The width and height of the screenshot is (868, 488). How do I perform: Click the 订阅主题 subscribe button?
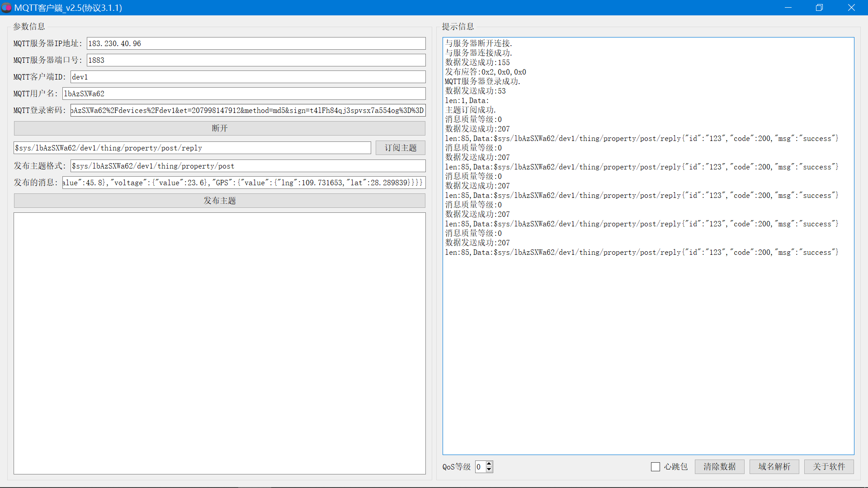tap(401, 148)
